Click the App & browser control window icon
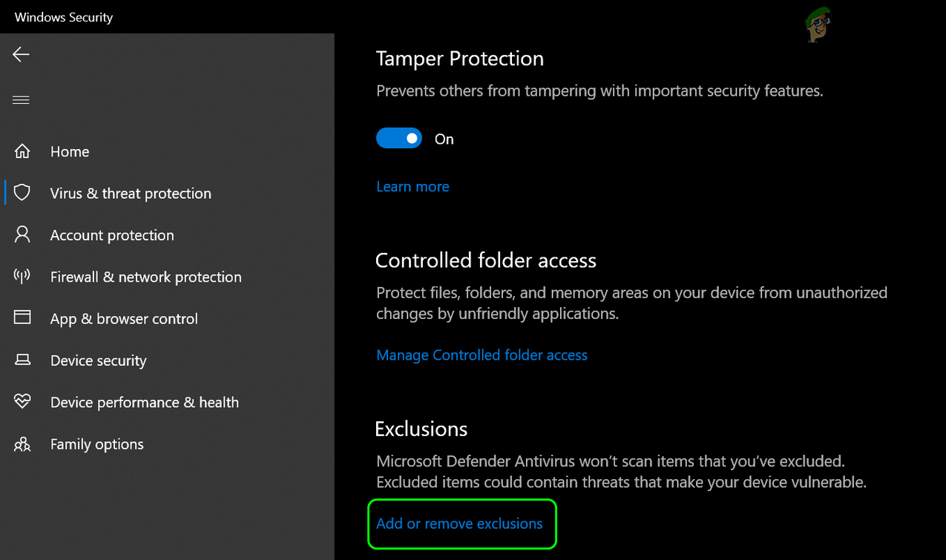This screenshot has width=946, height=560. click(22, 317)
